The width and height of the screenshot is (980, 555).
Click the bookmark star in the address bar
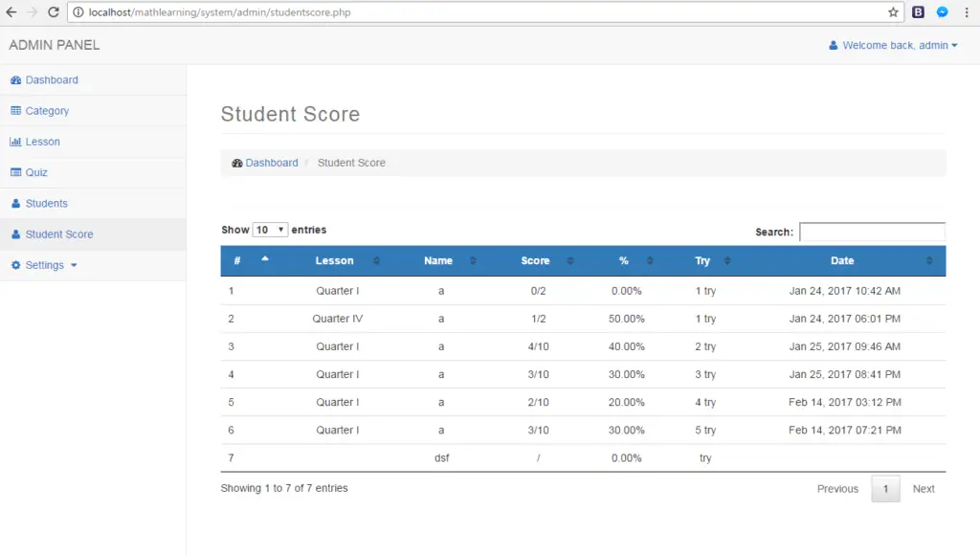(891, 12)
